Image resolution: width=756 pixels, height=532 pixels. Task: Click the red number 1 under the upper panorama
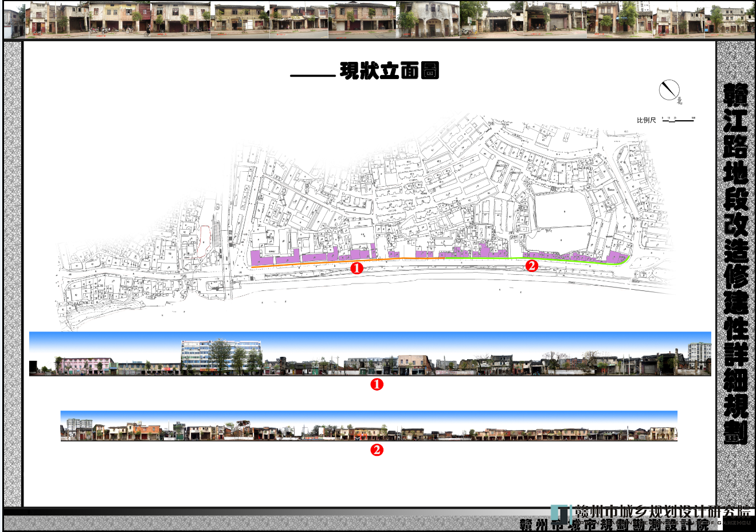(x=377, y=385)
